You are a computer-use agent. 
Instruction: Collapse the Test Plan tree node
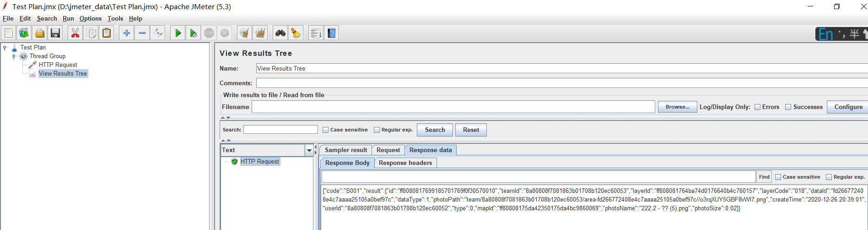tap(5, 48)
